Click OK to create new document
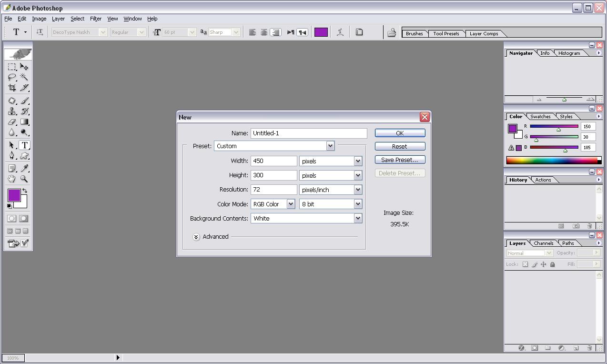 pyautogui.click(x=400, y=133)
